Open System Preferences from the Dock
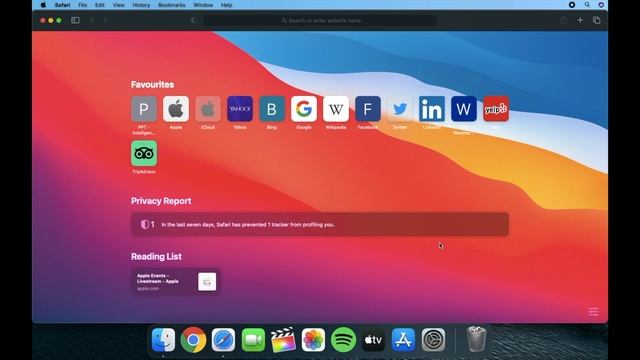 (433, 340)
